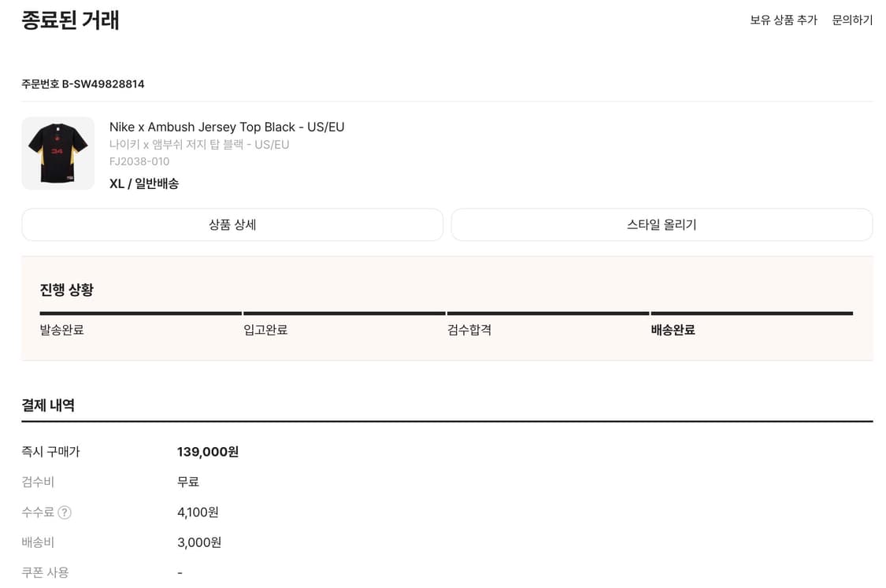
Task: Click the 종료된 거래 page title
Action: point(70,20)
